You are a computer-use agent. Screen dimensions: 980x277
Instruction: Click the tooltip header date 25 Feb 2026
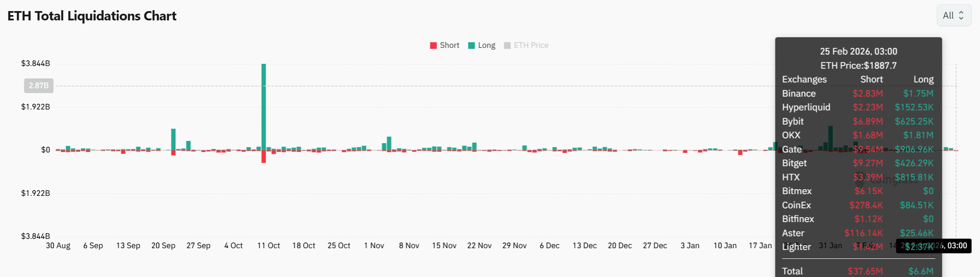[x=858, y=51]
